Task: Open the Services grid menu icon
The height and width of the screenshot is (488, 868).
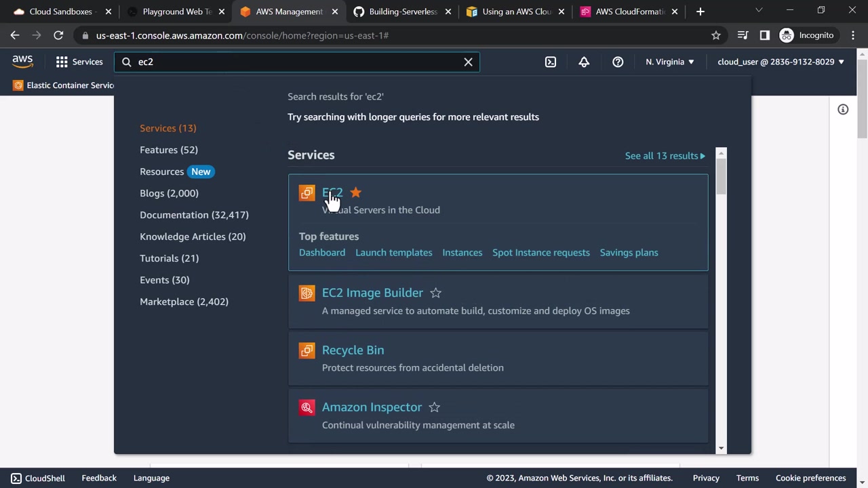Action: point(62,62)
